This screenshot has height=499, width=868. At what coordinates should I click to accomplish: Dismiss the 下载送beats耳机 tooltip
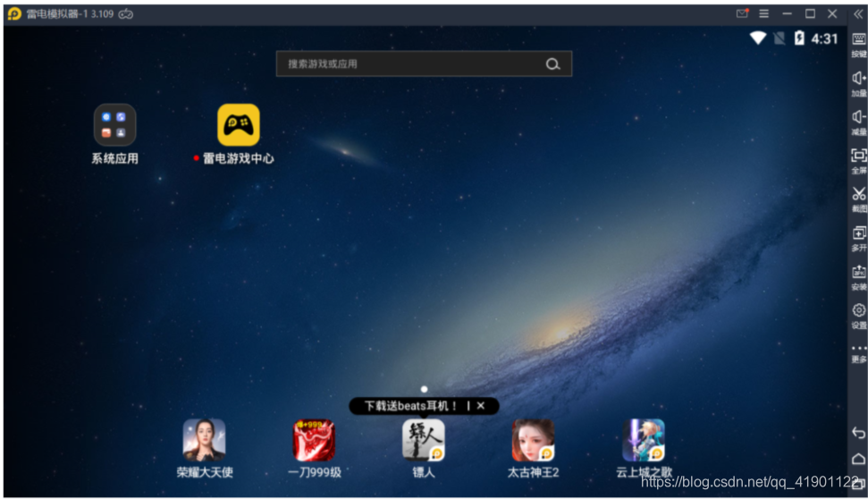[x=481, y=405]
